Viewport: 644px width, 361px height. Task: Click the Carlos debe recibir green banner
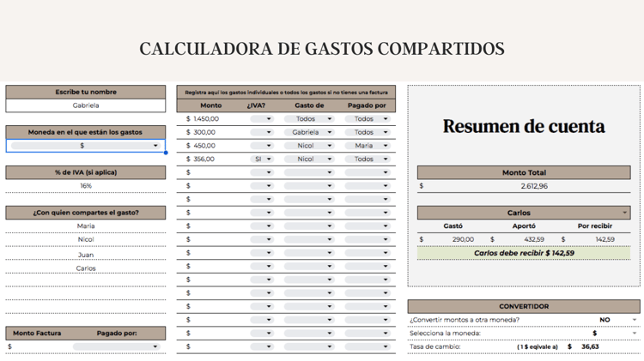pyautogui.click(x=524, y=253)
